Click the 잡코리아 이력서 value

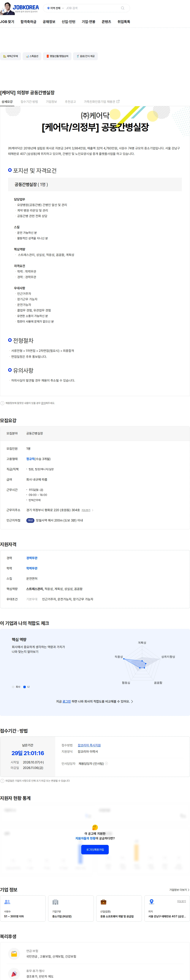[88, 751]
